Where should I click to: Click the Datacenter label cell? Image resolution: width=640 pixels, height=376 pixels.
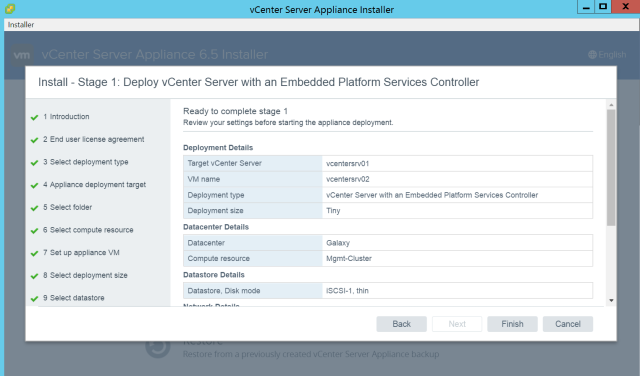click(253, 243)
